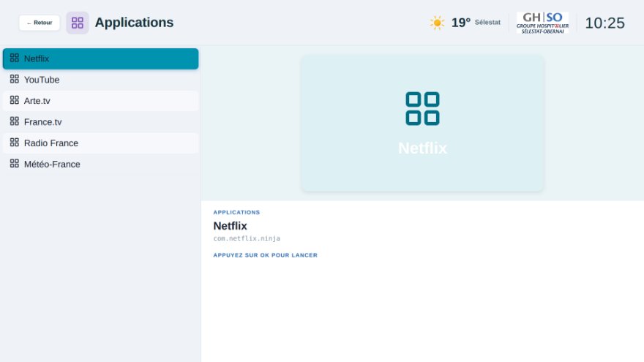
Task: Click the grid icon beside Arte.tv
Action: [15, 100]
